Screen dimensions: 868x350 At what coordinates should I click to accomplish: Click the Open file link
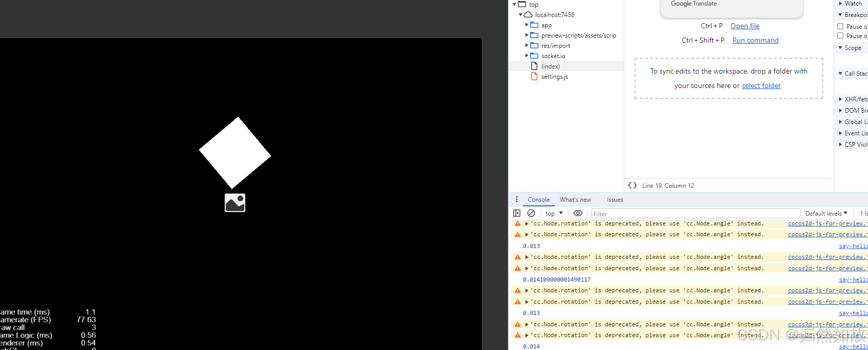pyautogui.click(x=745, y=26)
